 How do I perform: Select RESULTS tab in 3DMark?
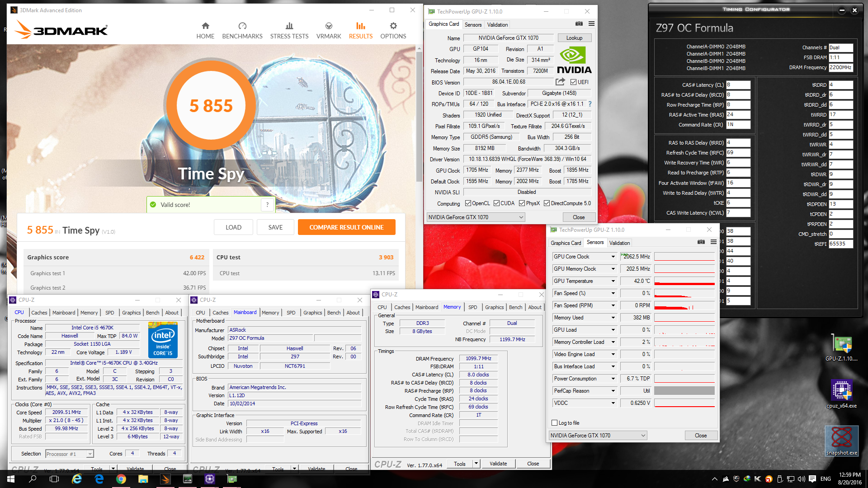[x=361, y=30]
